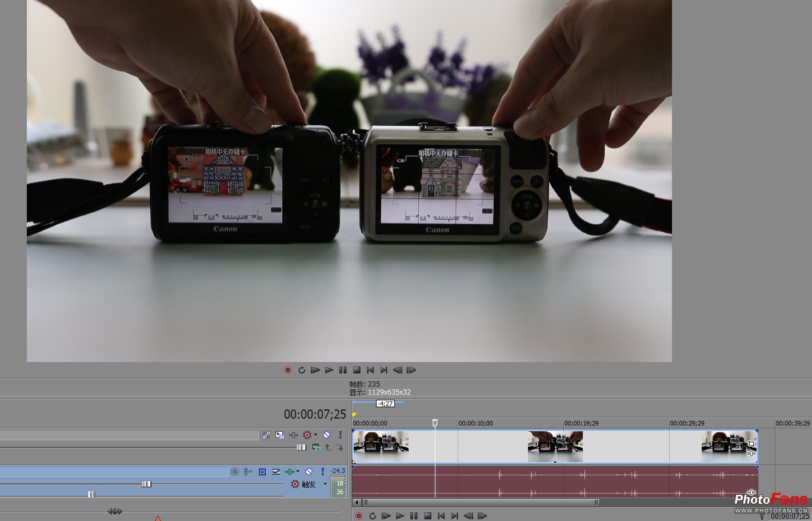Pause playback from the timeline transport bar

coord(414,516)
